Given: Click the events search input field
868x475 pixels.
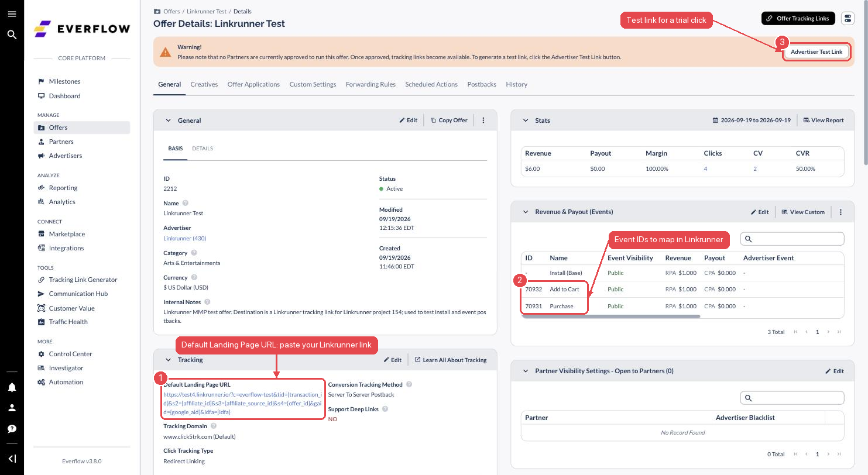Looking at the screenshot, I should pyautogui.click(x=792, y=239).
